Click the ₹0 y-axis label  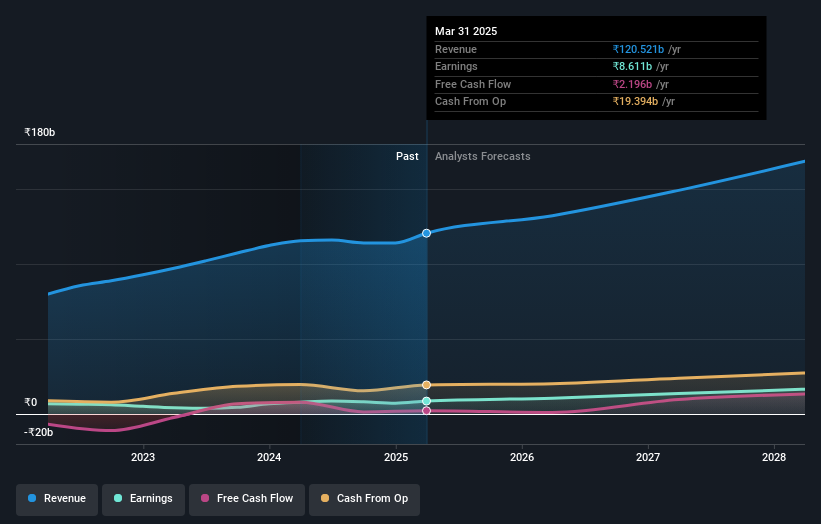31,403
